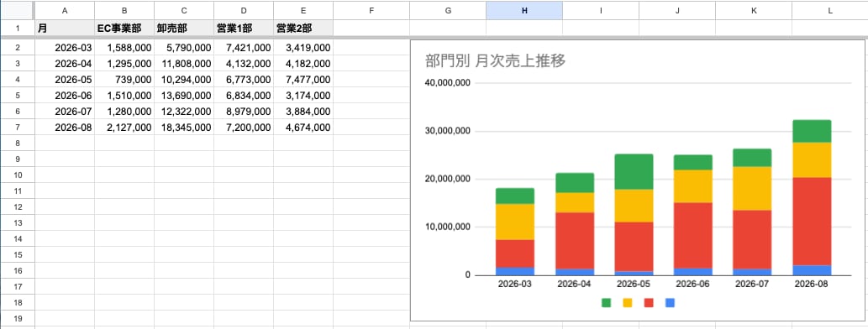Select row 7 header number
The width and height of the screenshot is (868, 329).
(17, 128)
